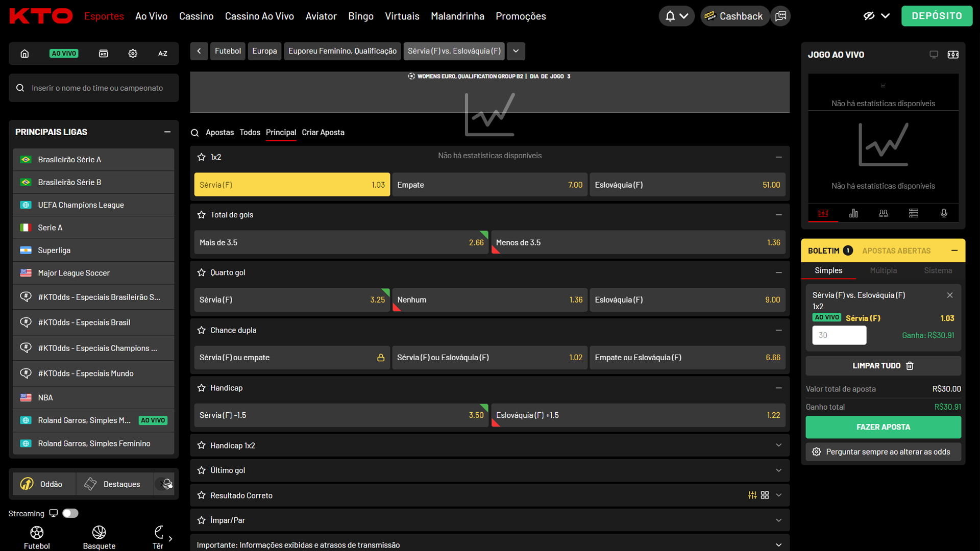980x551 pixels.
Task: Open Ao Vivo in top navigation
Action: [151, 16]
